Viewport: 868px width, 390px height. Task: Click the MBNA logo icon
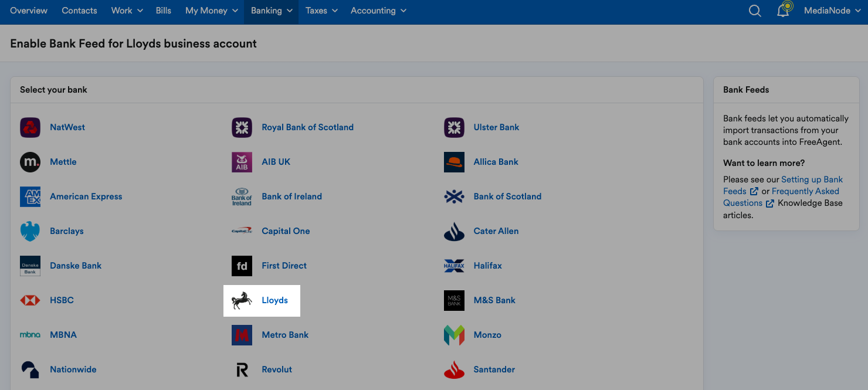click(x=30, y=335)
